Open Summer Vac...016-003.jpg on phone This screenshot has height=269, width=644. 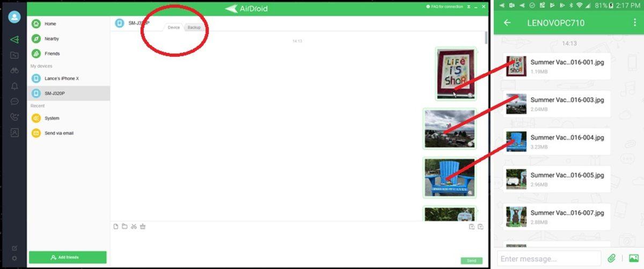[x=556, y=104]
